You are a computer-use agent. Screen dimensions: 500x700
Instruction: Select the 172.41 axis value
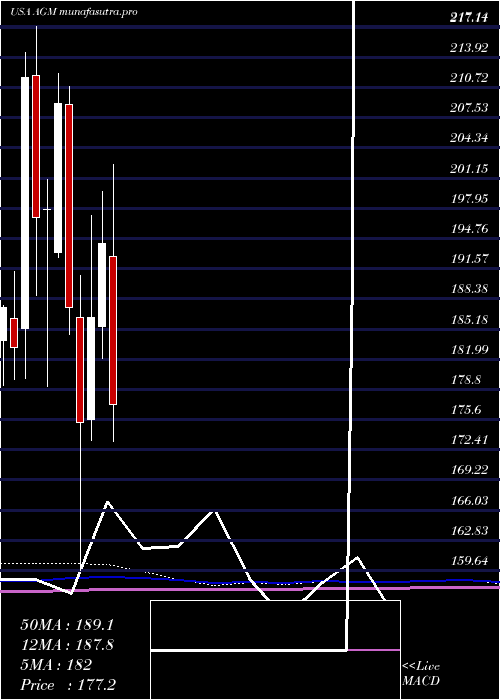point(470,440)
